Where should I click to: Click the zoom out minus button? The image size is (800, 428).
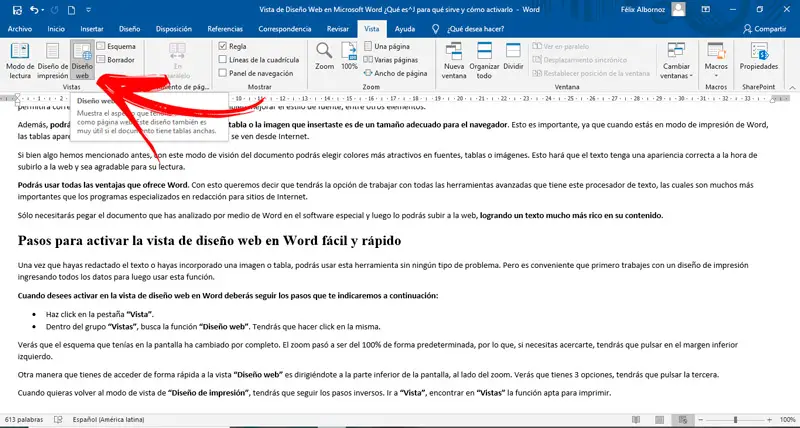point(703,419)
